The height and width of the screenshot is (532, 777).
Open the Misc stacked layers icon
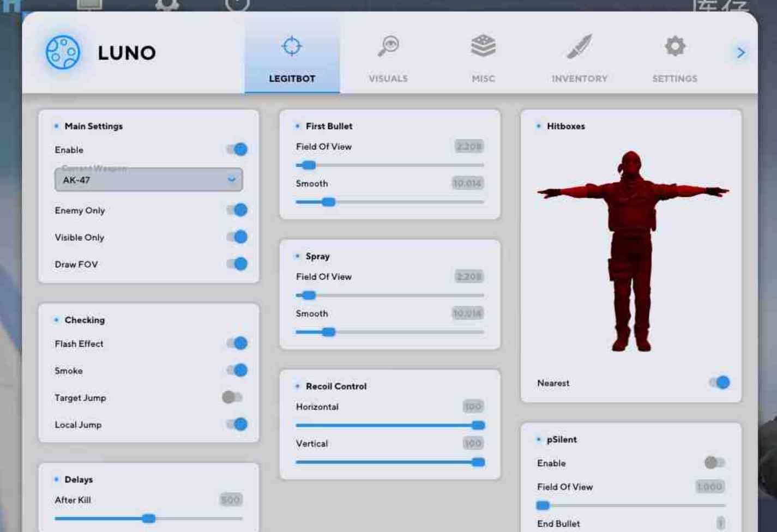click(x=483, y=46)
